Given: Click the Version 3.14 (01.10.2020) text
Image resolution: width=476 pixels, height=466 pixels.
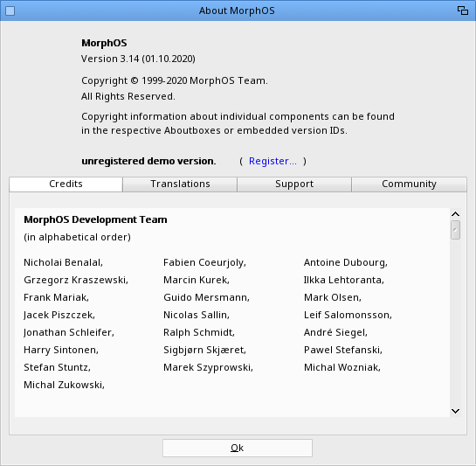Looking at the screenshot, I should [x=138, y=59].
